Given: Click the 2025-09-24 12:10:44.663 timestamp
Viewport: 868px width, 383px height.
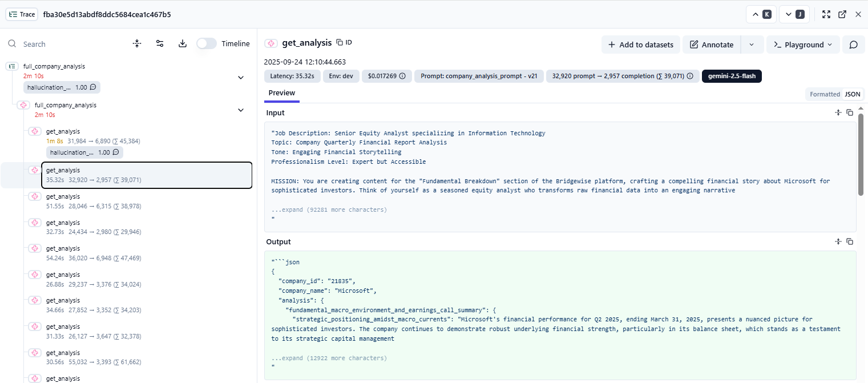Looking at the screenshot, I should point(305,62).
